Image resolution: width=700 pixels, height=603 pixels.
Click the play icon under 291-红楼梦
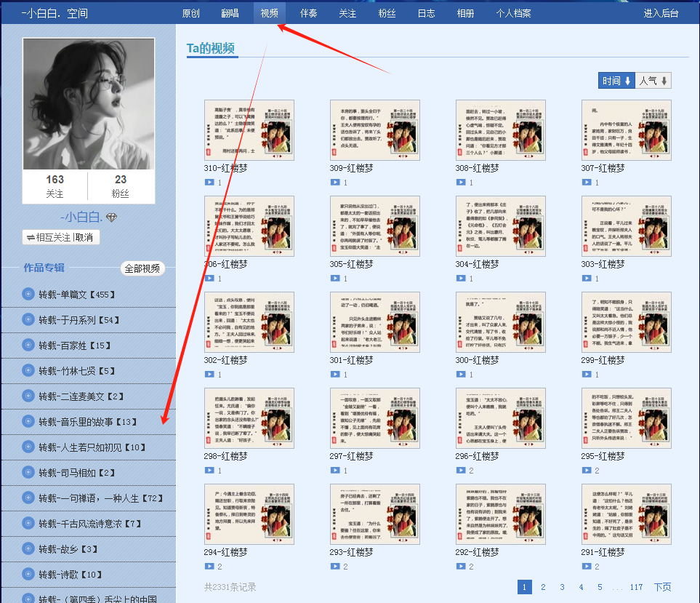(x=587, y=567)
